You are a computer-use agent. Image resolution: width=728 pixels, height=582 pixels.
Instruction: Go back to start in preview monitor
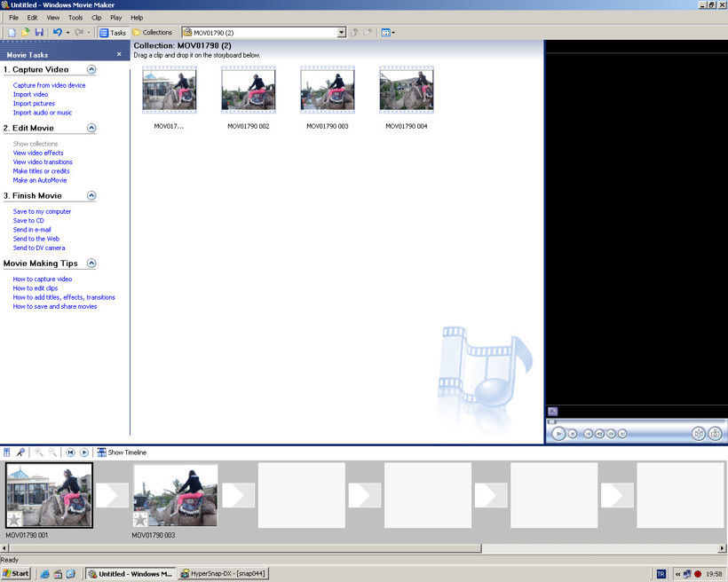[588, 434]
